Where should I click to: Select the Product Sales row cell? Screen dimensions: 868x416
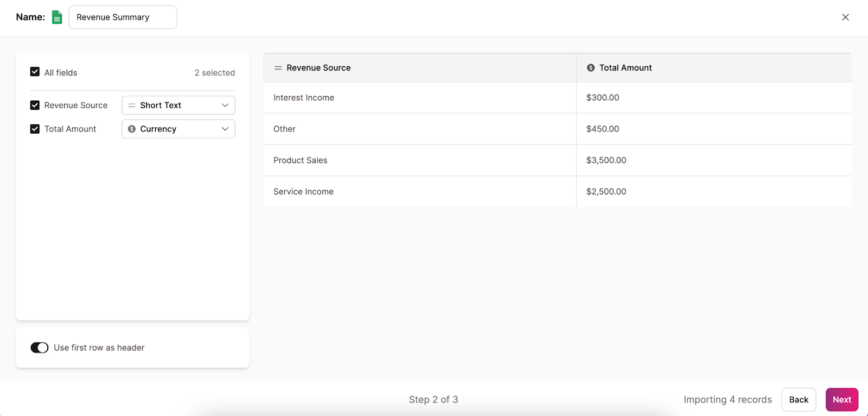[301, 161]
